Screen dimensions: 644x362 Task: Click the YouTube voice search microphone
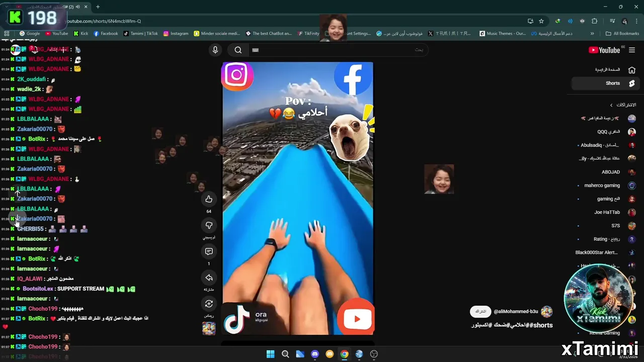pos(215,50)
